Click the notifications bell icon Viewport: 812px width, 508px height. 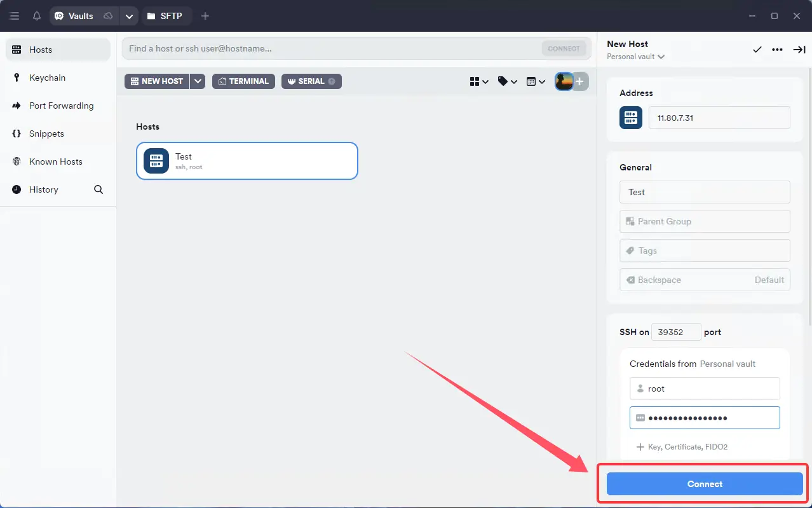click(x=36, y=16)
